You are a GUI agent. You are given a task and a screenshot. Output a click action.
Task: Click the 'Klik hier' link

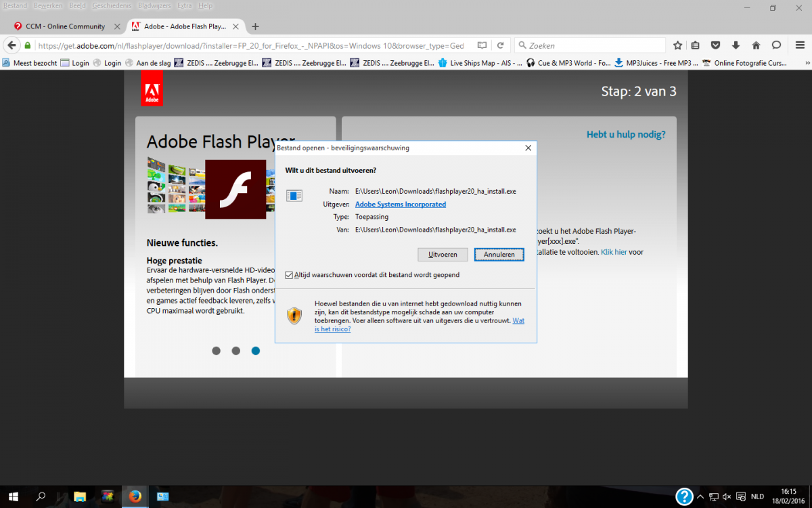coord(614,252)
